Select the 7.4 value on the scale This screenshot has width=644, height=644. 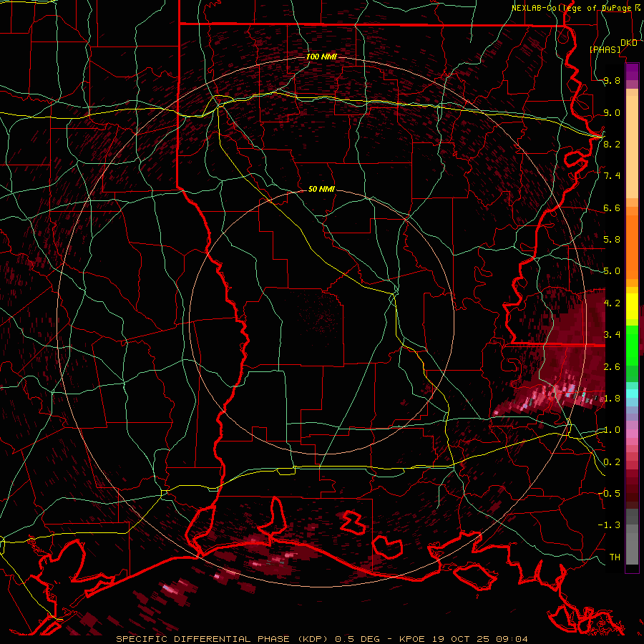(612, 176)
